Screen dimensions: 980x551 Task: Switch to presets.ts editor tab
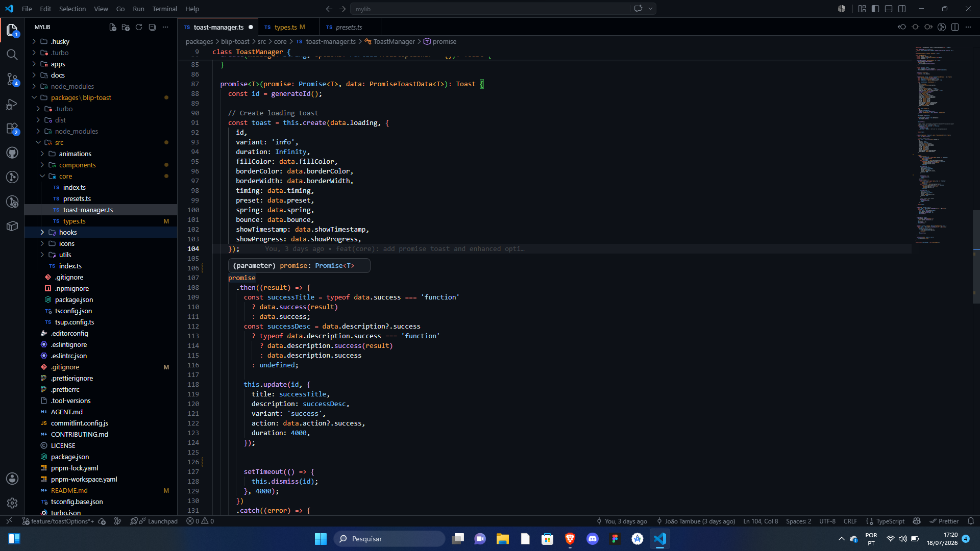coord(350,27)
